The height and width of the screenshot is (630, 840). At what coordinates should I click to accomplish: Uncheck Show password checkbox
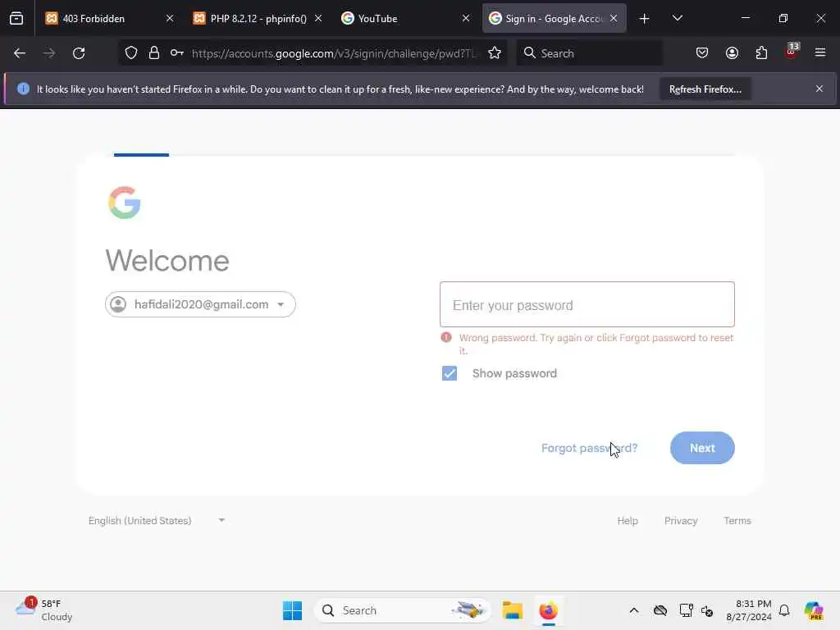(x=450, y=373)
